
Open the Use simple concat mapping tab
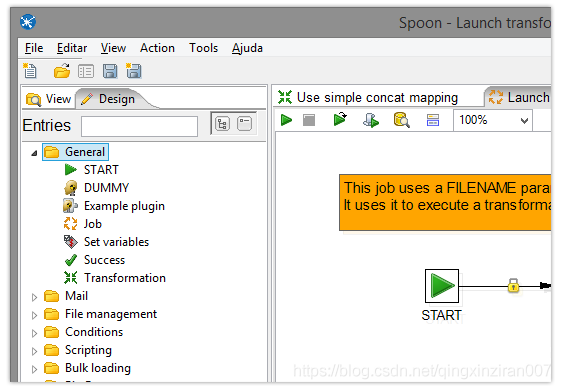368,97
